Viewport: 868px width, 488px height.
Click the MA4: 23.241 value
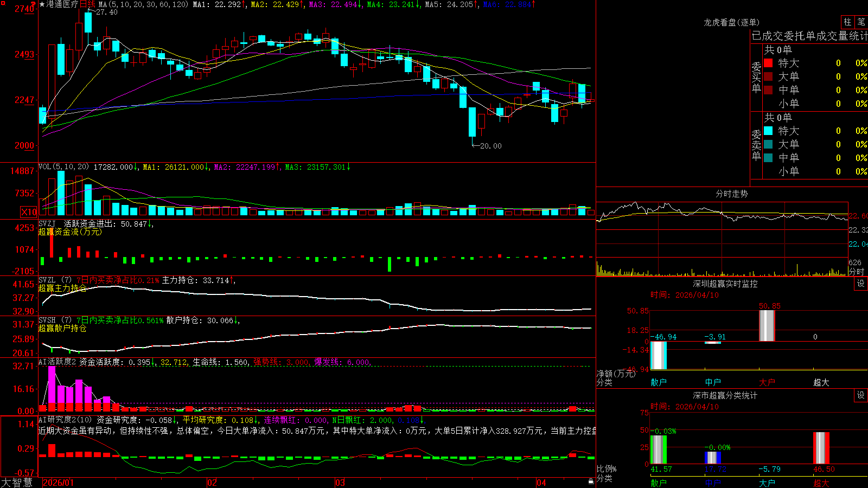(393, 4)
